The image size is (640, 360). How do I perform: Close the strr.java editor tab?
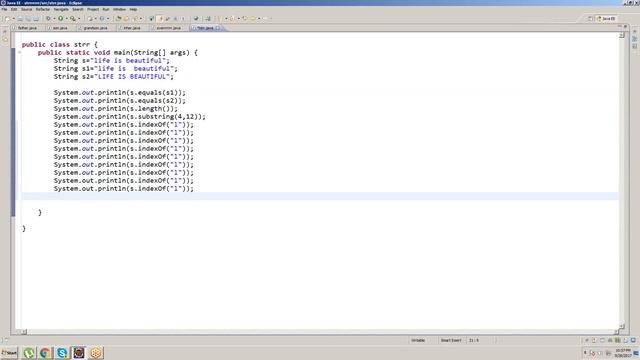218,28
